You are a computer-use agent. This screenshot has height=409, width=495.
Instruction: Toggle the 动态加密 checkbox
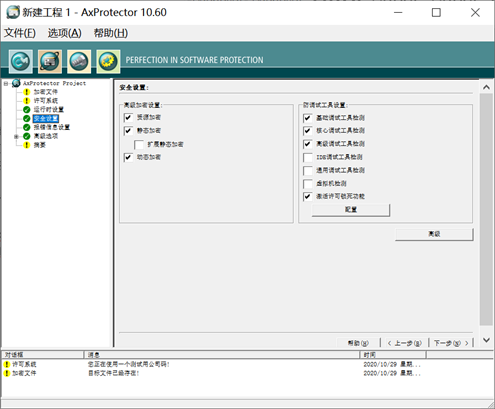tap(128, 157)
